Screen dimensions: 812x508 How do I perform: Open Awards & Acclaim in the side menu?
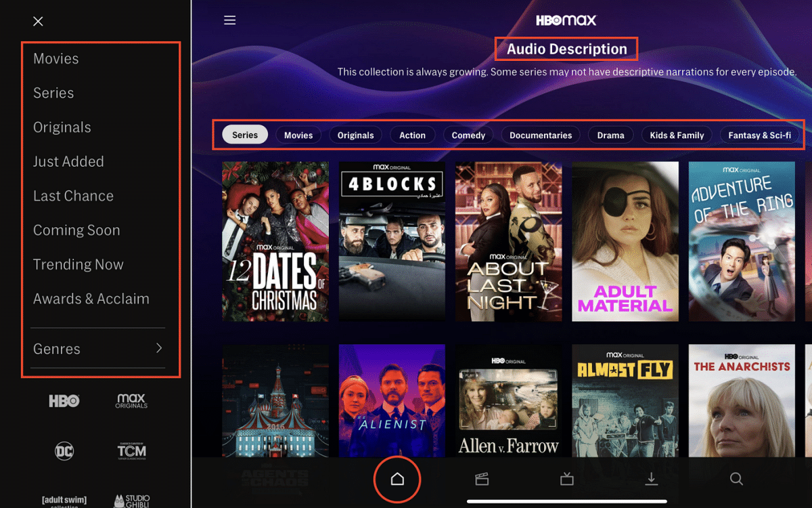[x=91, y=299]
